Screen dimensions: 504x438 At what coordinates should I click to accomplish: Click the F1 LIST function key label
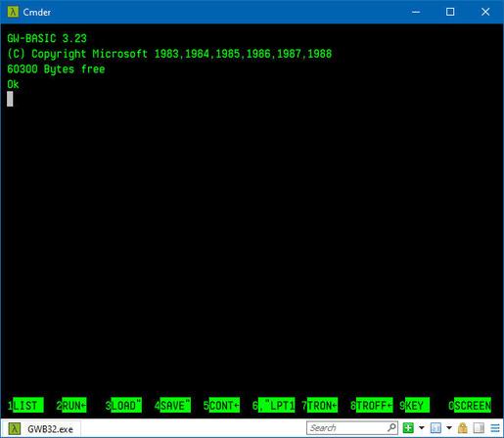(x=25, y=406)
